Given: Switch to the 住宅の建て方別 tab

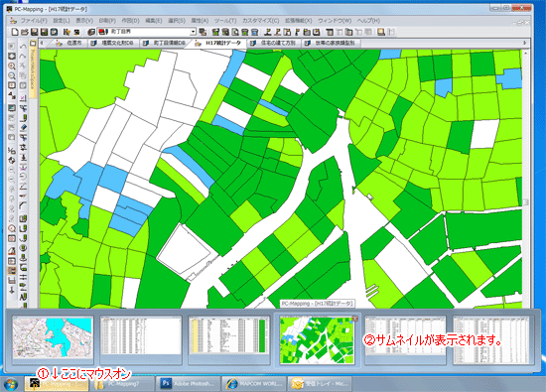Looking at the screenshot, I should pyautogui.click(x=273, y=43).
